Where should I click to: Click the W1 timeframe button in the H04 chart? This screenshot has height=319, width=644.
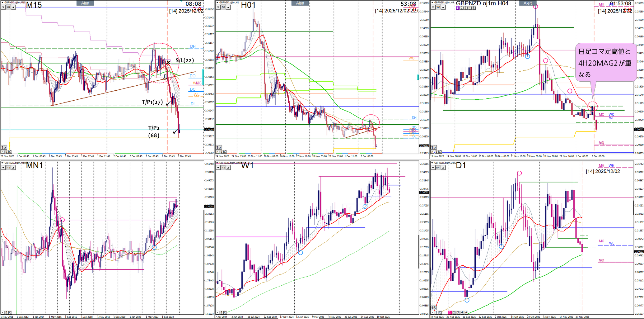coord(438,7)
